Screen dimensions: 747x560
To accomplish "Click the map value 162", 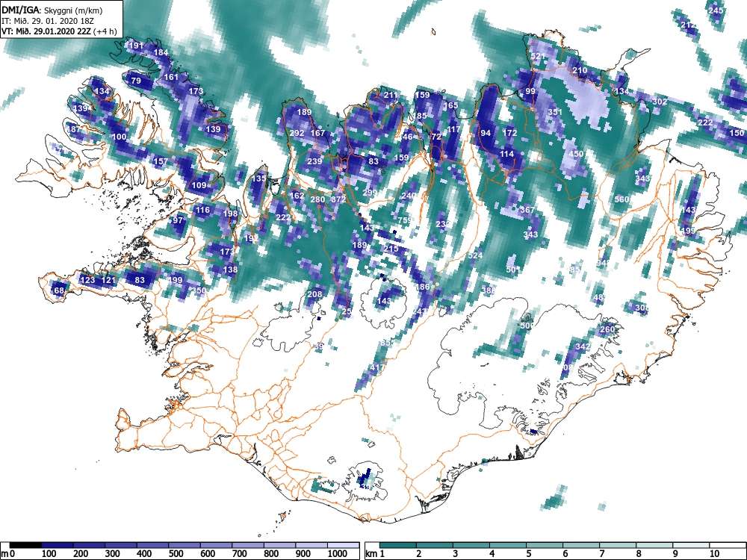I will [297, 196].
